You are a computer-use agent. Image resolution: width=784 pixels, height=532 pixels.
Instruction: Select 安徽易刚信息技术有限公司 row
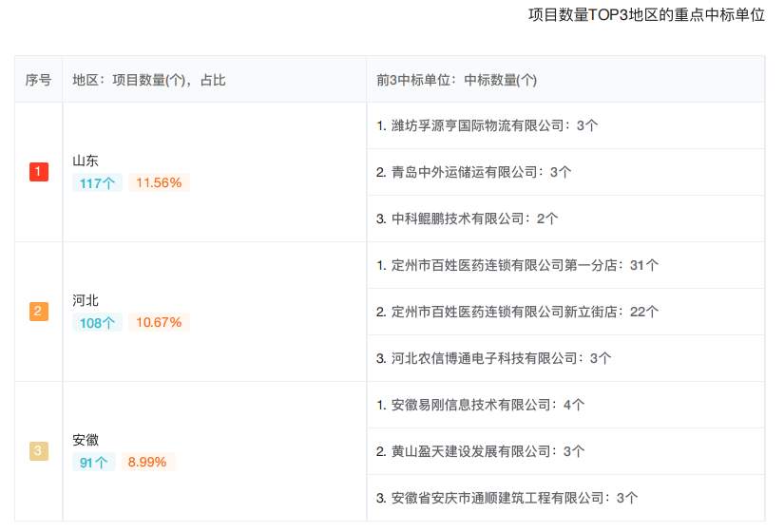point(565,405)
